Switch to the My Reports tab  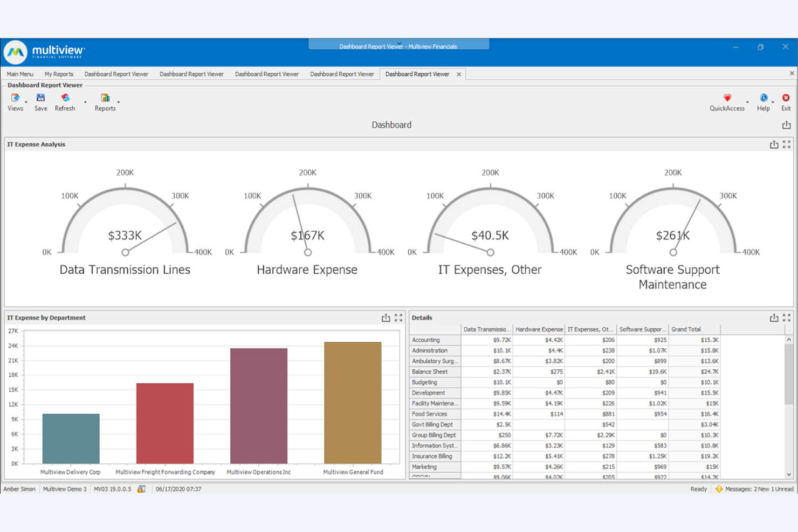click(59, 74)
